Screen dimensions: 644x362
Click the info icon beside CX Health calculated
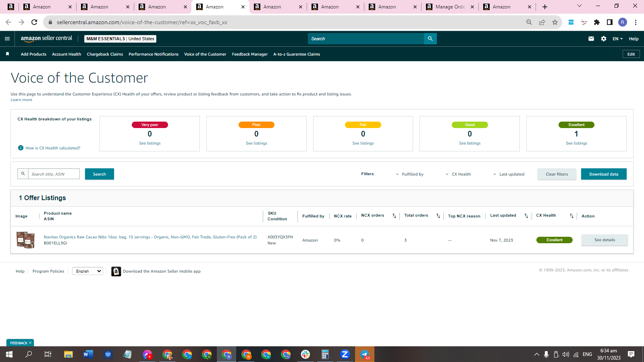[x=21, y=148]
